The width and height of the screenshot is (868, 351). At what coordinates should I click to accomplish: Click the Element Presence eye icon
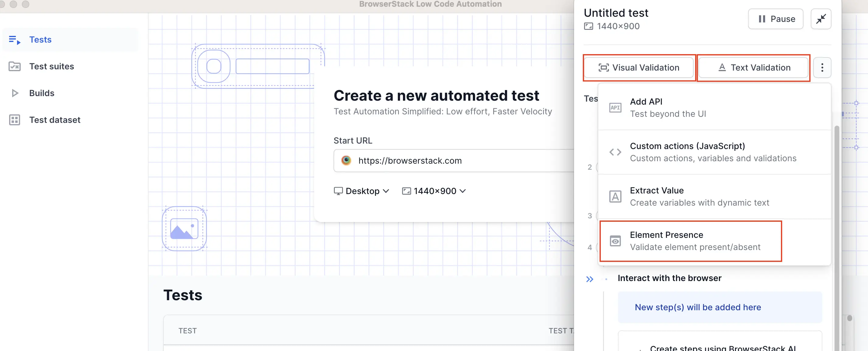click(x=615, y=241)
